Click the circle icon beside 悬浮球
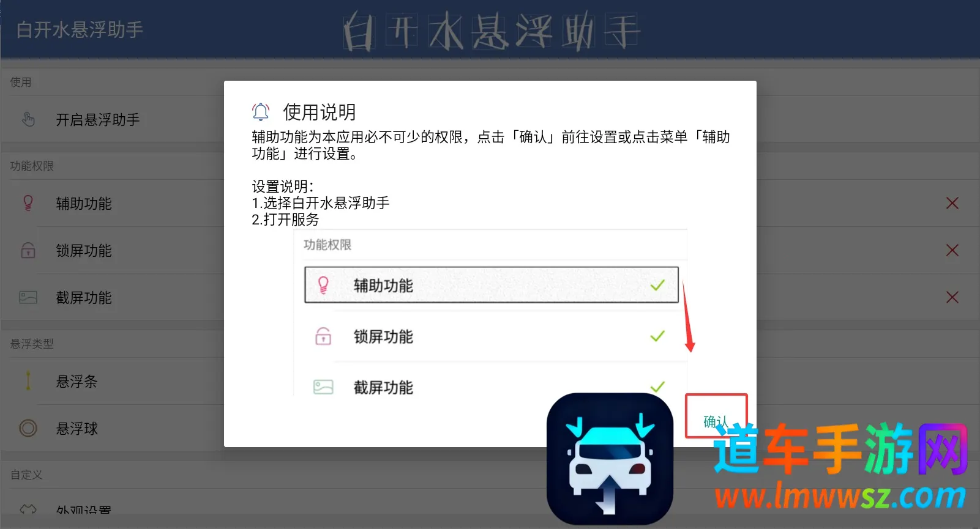This screenshot has width=980, height=529. coord(28,428)
